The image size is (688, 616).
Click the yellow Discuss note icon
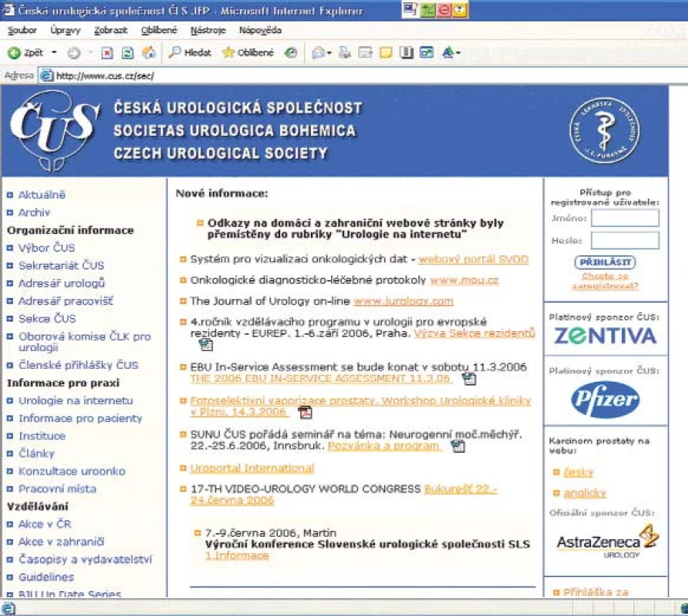coord(386,53)
